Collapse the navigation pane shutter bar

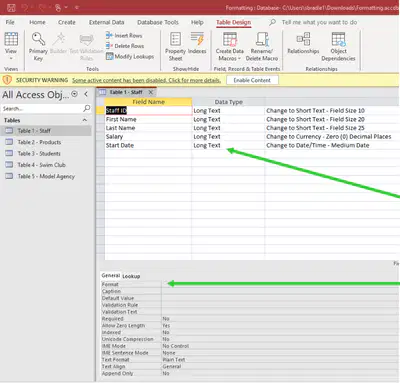tap(86, 94)
